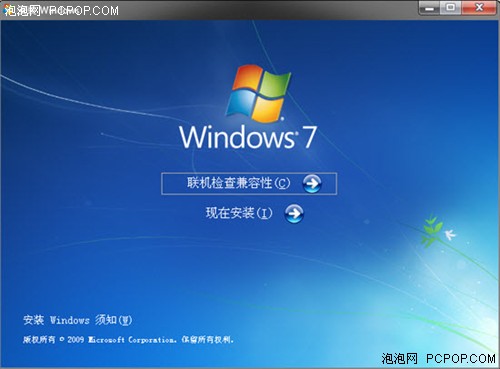500x369 pixels.
Task: Minimize the Windows 7 setup window
Action: coord(430,8)
